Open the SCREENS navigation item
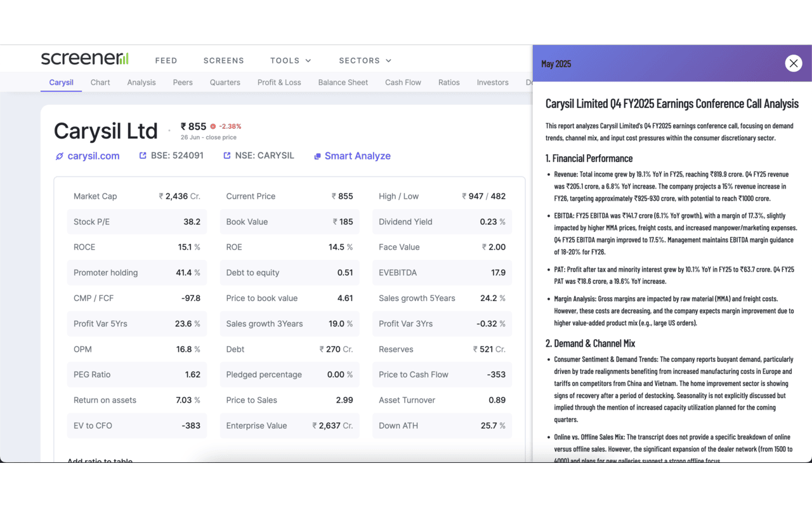 tap(224, 60)
